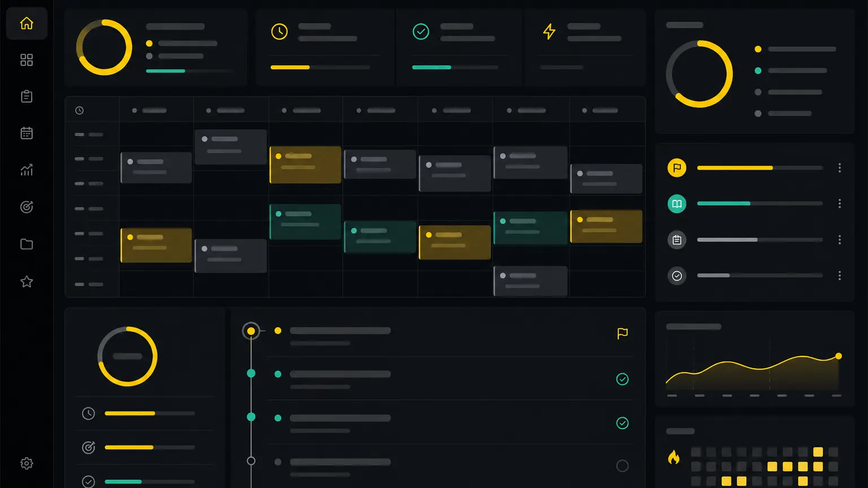Click the green open-book circle icon
This screenshot has width=868, height=488.
point(677,203)
